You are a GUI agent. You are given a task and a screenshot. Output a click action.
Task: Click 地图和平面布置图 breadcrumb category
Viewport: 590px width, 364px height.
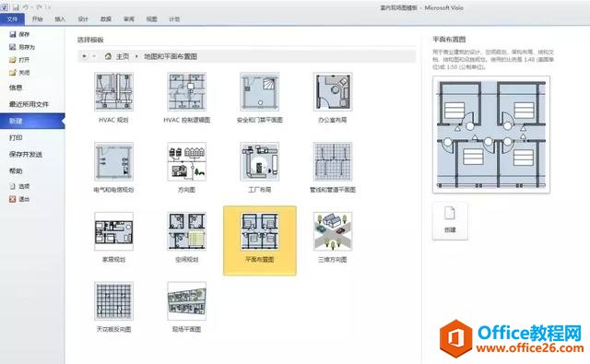pyautogui.click(x=171, y=56)
